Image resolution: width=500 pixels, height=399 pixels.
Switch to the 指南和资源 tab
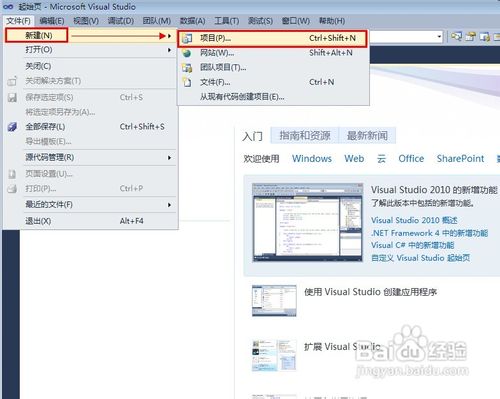click(305, 135)
